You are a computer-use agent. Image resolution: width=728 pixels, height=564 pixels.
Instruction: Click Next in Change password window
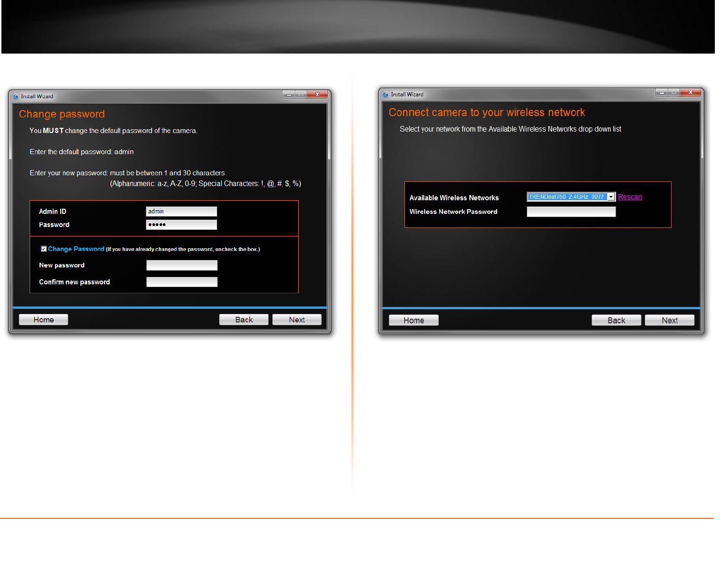coord(297,320)
